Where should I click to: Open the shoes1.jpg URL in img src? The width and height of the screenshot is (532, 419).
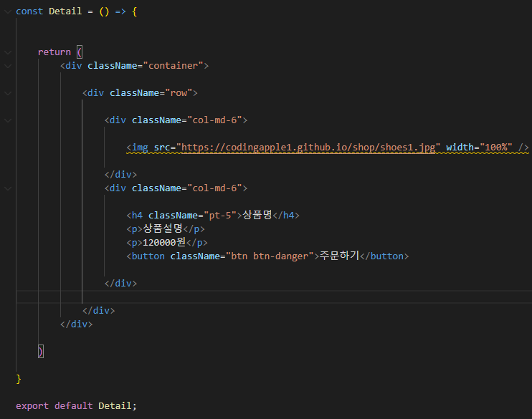point(308,148)
